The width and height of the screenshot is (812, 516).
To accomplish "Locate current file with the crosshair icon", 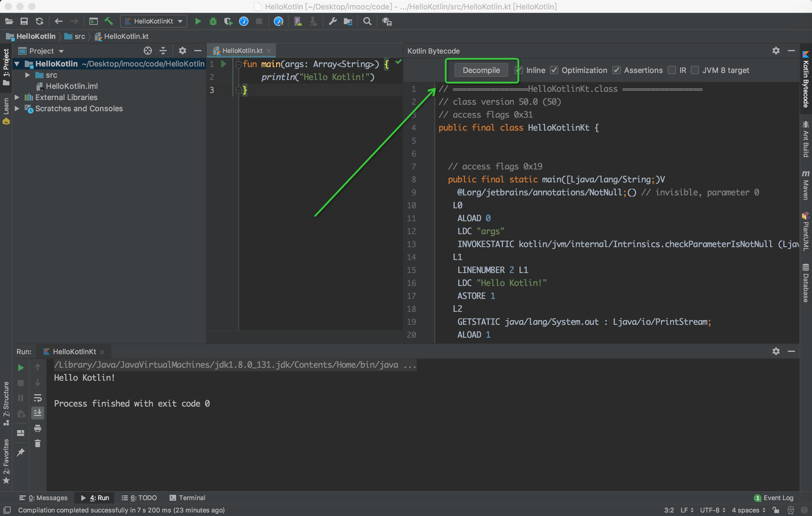I will 148,51.
